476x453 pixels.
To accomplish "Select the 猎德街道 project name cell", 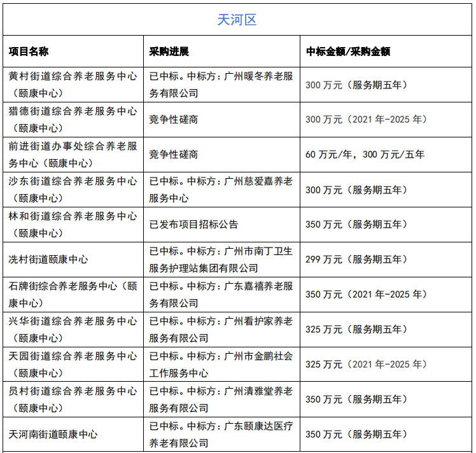I will (x=73, y=119).
